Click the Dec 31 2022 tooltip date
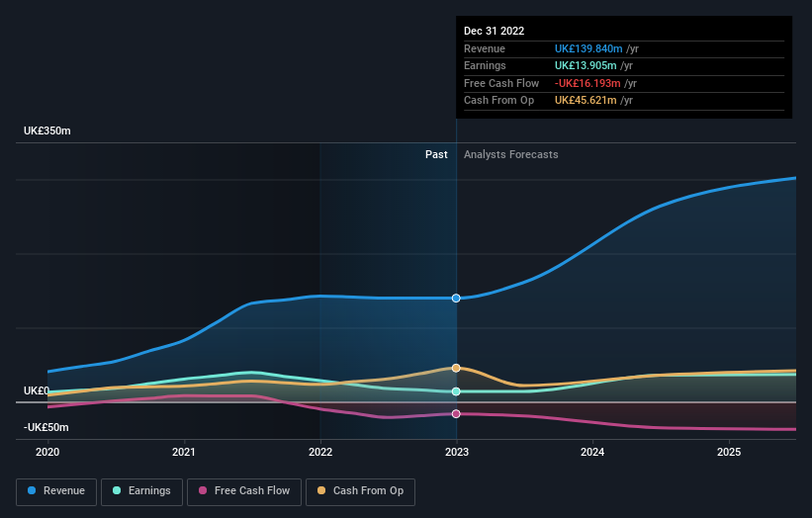Image resolution: width=812 pixels, height=518 pixels. point(495,31)
